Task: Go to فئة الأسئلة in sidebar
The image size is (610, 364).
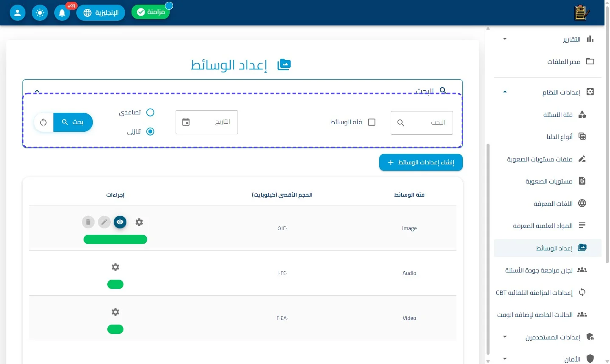Action: click(548, 114)
